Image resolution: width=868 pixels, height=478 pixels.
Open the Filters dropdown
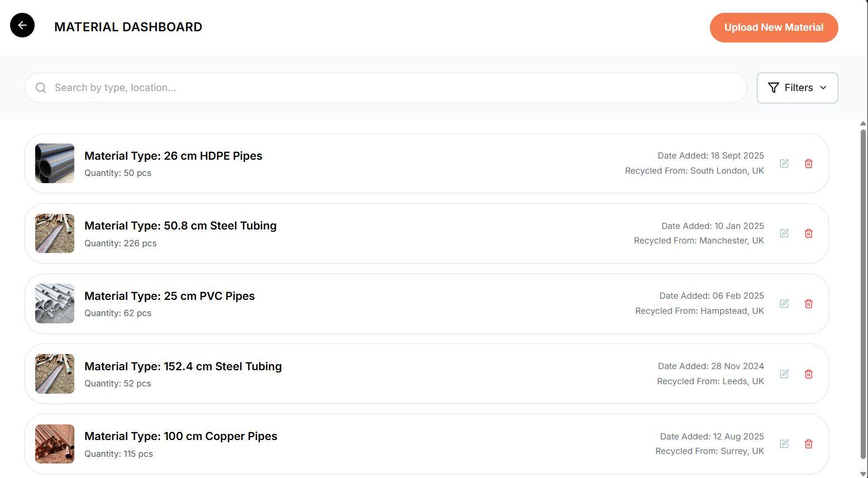tap(797, 88)
